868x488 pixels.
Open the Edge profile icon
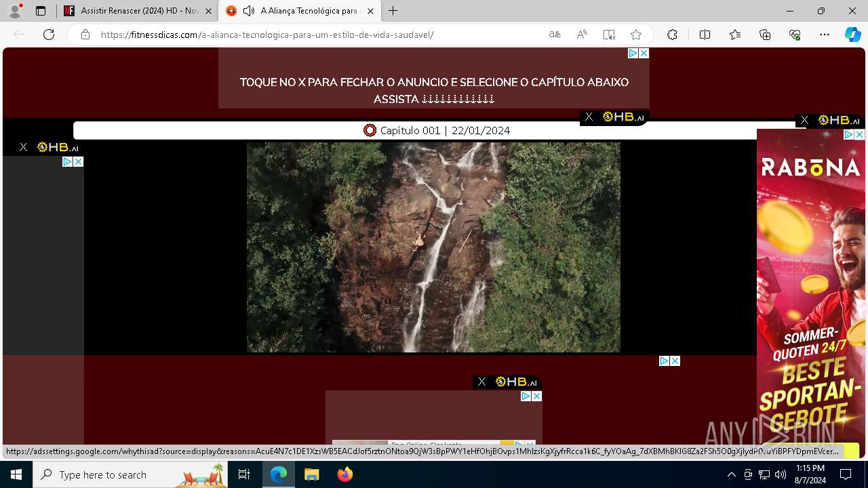click(14, 11)
